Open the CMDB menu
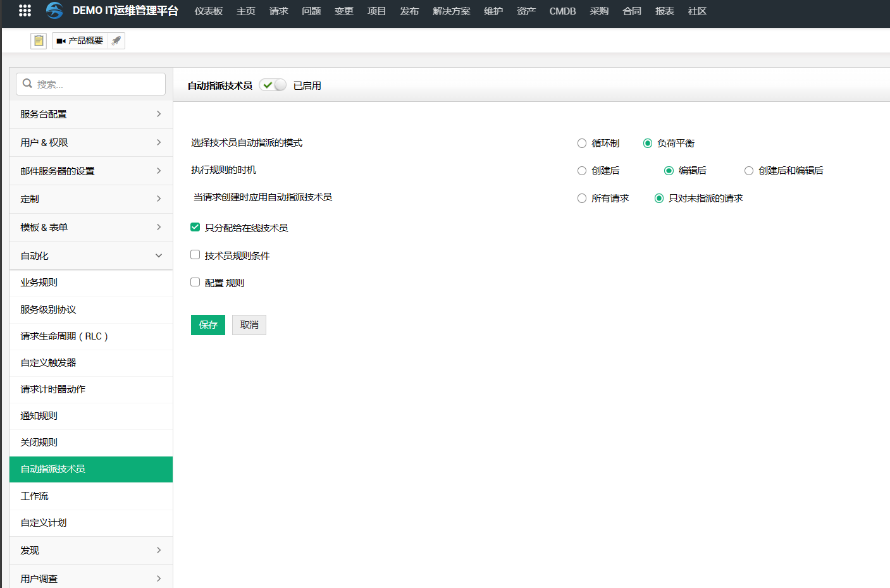The height and width of the screenshot is (588, 890). 562,11
